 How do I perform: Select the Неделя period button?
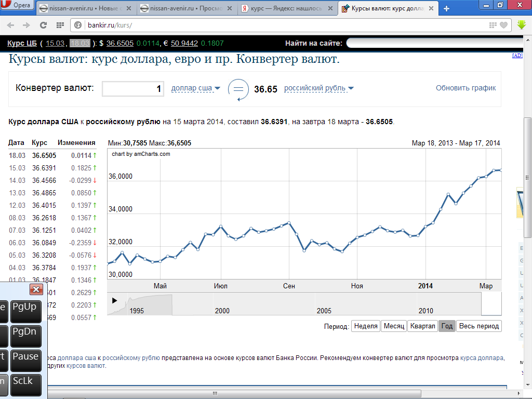365,326
